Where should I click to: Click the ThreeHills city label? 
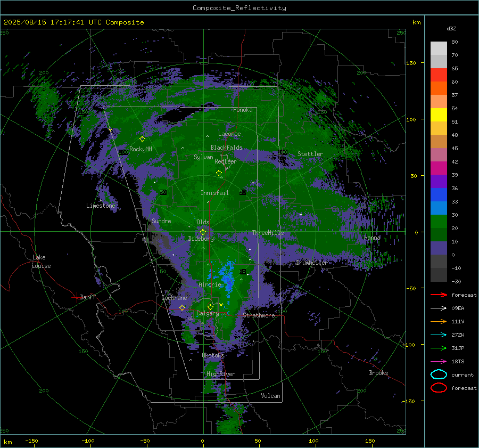268,233
